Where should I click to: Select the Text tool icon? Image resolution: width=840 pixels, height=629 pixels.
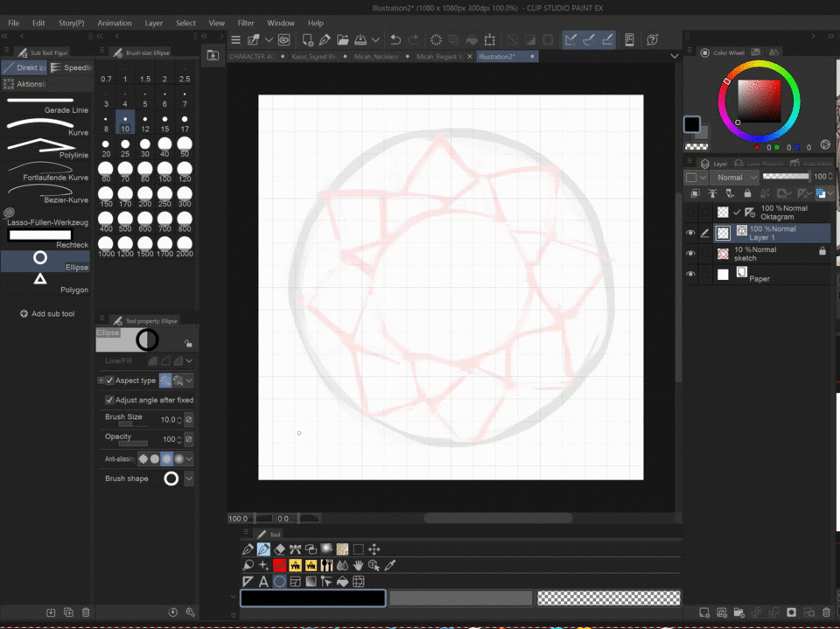click(263, 582)
